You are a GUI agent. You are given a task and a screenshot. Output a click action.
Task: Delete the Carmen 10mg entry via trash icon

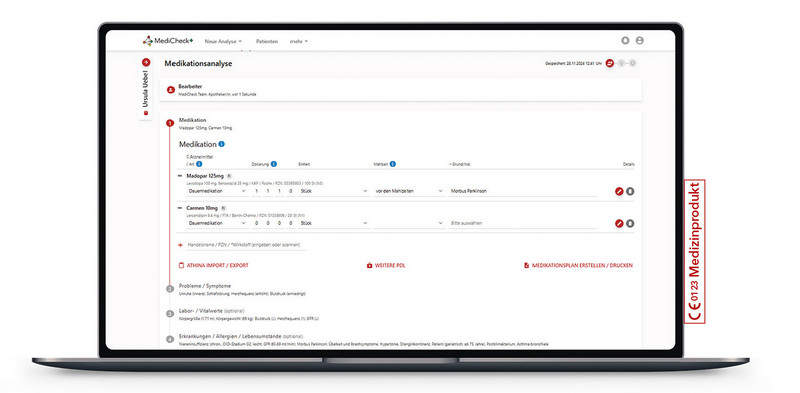pos(630,224)
